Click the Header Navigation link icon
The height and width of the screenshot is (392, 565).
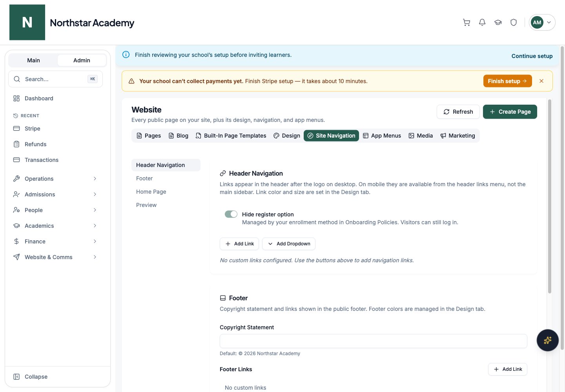coord(223,173)
